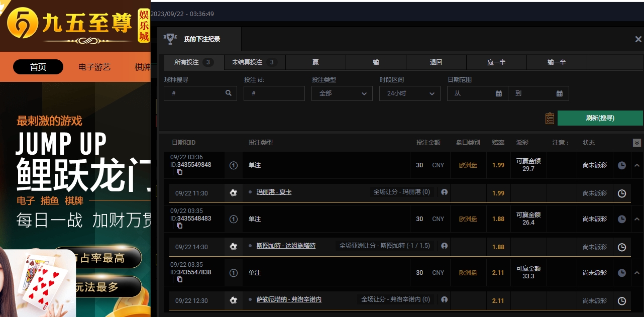The image size is (644, 317).
Task: Open the 萨勒尼塔纳 - 弗洛辛诺内 match link
Action: pos(289,299)
